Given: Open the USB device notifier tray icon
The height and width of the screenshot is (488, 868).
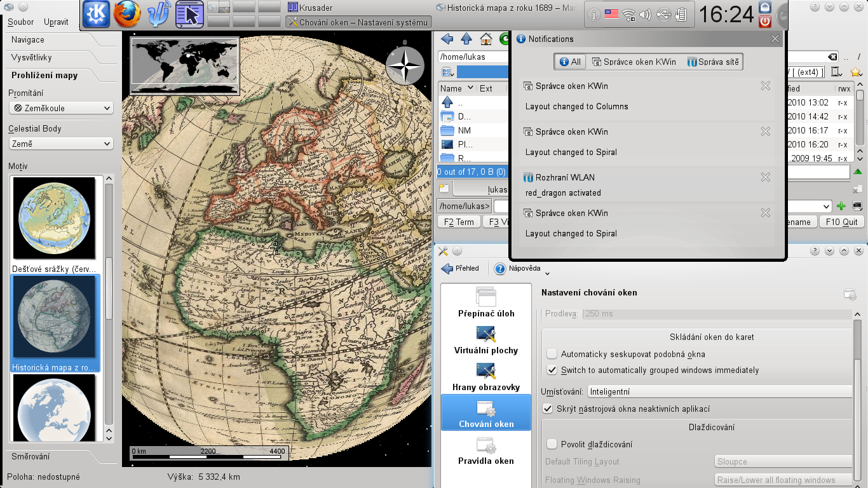Looking at the screenshot, I should 663,14.
